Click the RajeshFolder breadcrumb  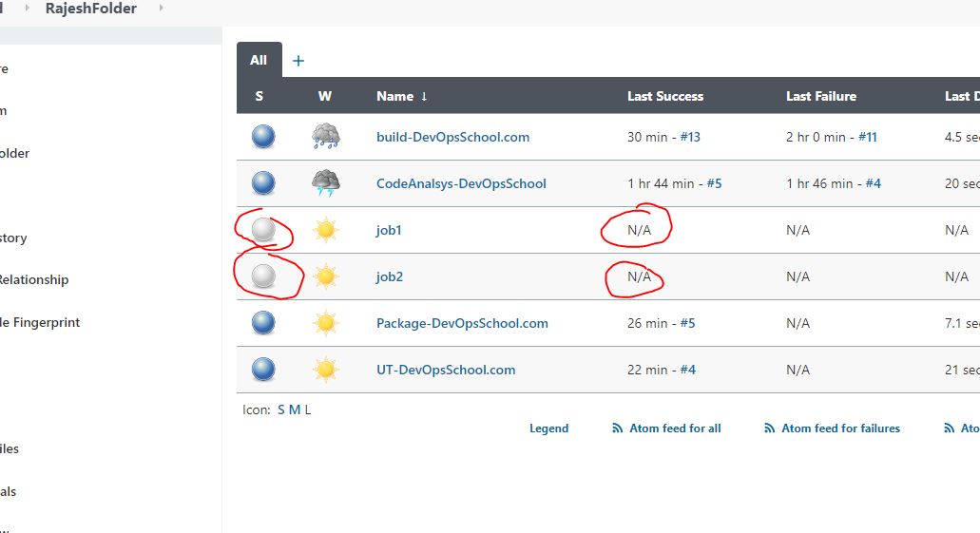[90, 9]
